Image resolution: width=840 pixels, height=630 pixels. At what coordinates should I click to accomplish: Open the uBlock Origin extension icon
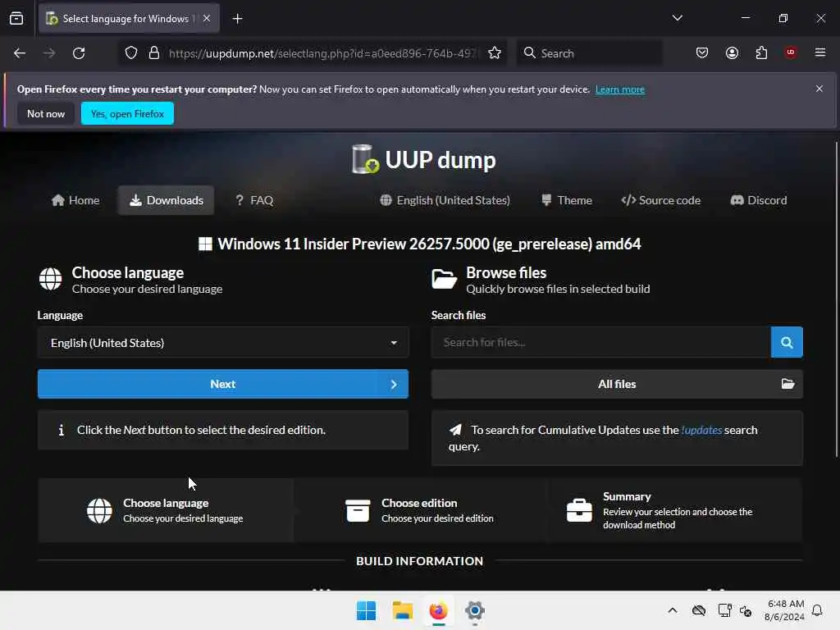(791, 52)
